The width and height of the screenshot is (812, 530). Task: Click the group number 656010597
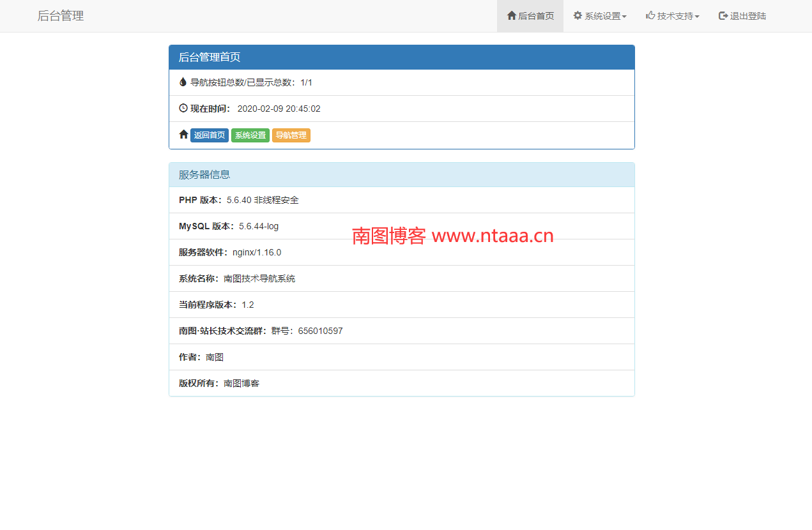[320, 331]
